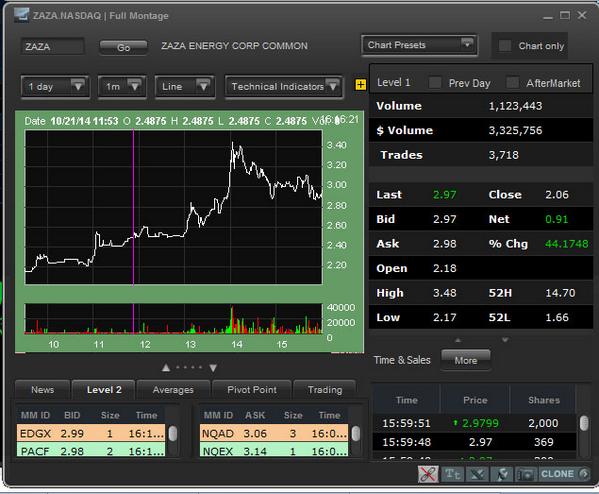Screen dimensions: 599x494
Task: Click the High value 3.48
Action: point(444,293)
